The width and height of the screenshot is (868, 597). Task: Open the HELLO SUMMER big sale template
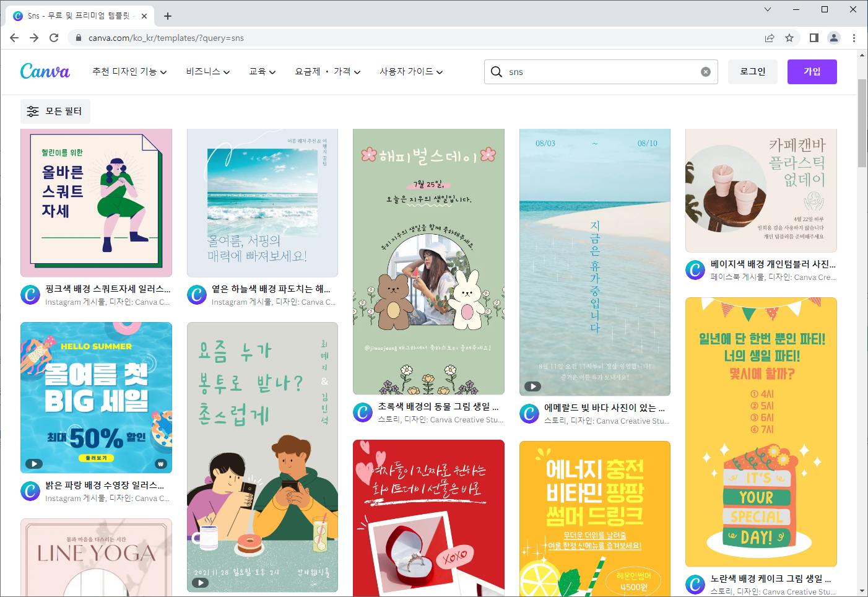[x=96, y=398]
